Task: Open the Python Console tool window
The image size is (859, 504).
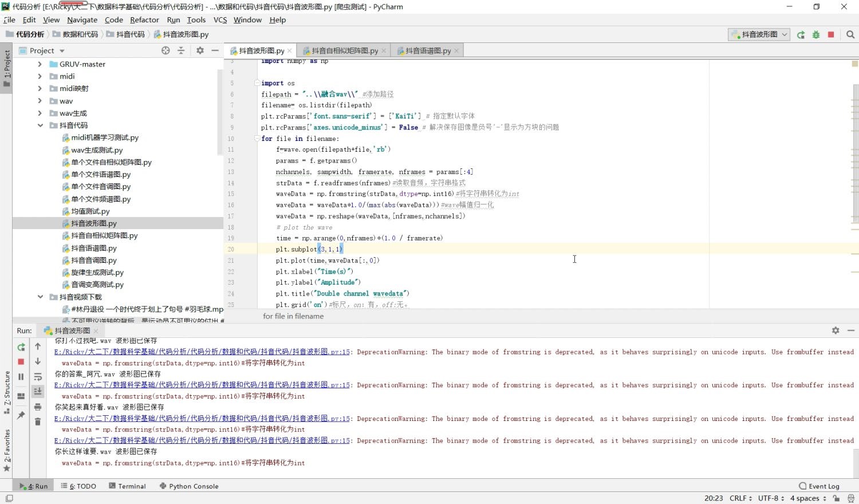Action: point(189,486)
